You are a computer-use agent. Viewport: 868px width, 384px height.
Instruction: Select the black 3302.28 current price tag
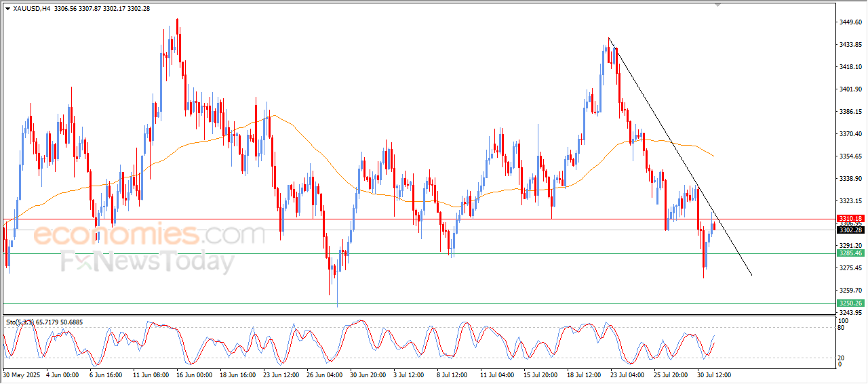click(850, 230)
